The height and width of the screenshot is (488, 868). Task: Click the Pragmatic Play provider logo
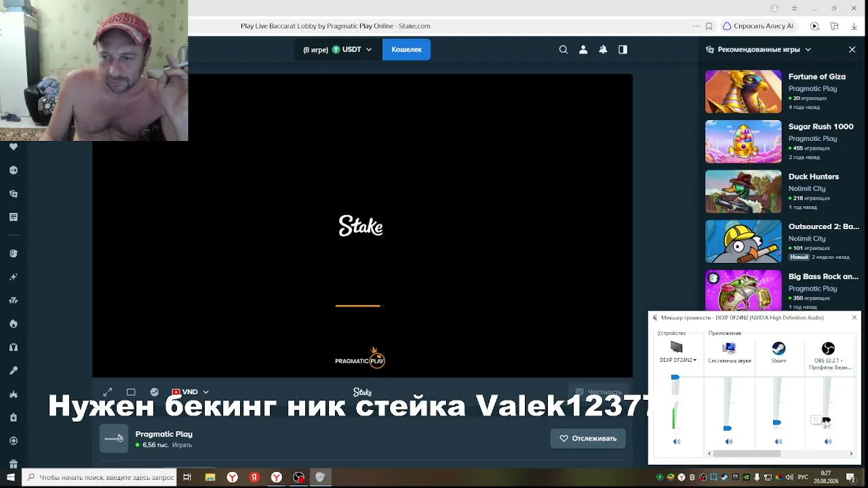tap(114, 439)
